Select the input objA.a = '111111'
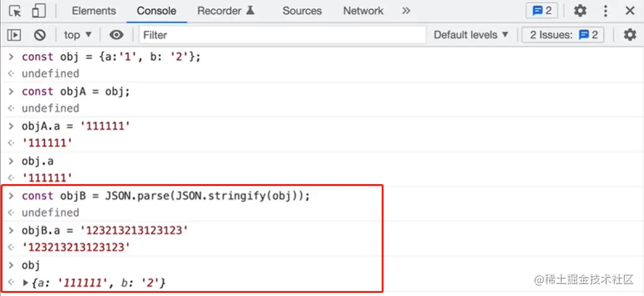The image size is (644, 296). (76, 126)
